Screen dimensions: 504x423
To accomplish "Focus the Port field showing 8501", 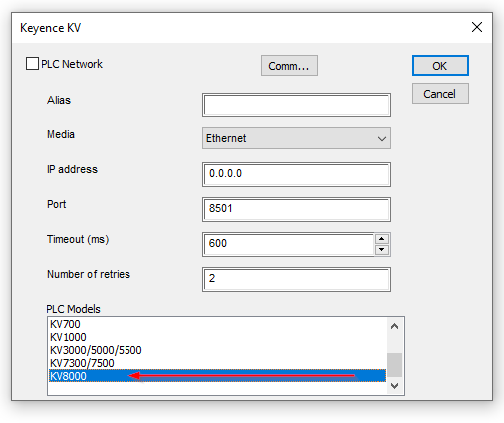I will [x=297, y=209].
